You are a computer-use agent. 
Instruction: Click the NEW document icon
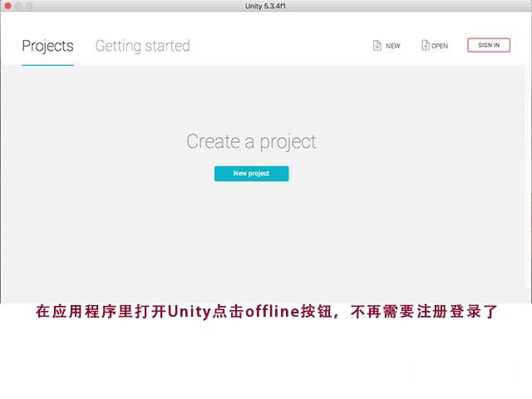click(377, 45)
